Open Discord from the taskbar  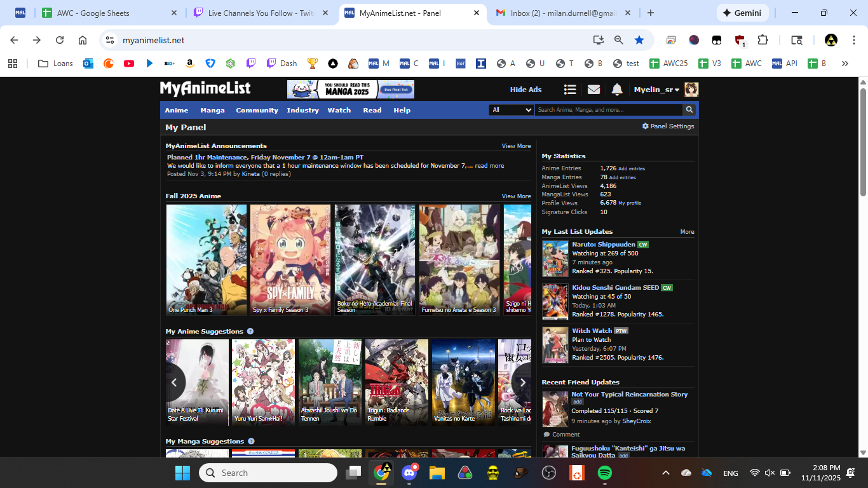tap(409, 473)
